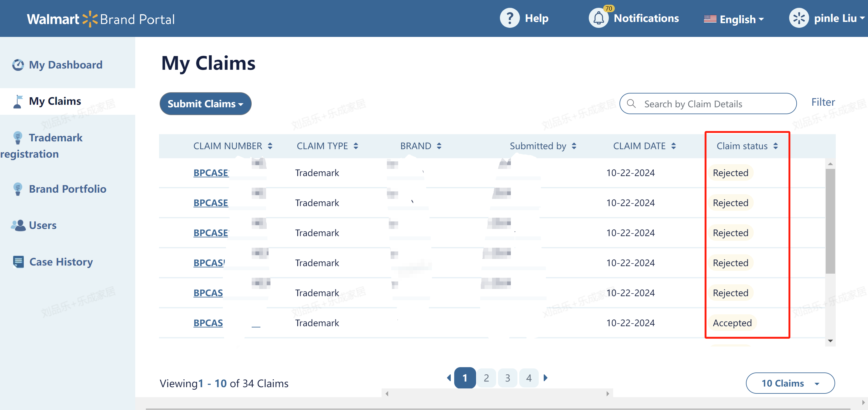The image size is (868, 410).
Task: Sort by Claim Type arrows
Action: [x=356, y=146]
